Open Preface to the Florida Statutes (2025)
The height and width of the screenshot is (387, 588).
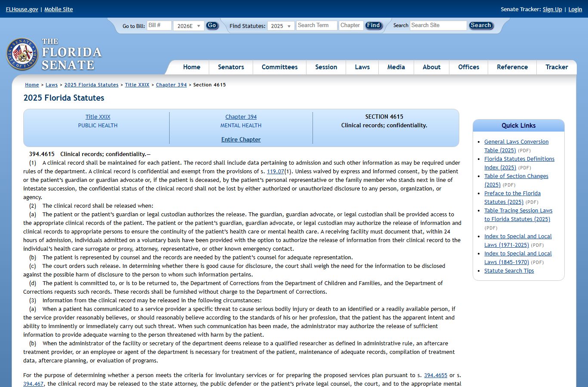point(512,197)
